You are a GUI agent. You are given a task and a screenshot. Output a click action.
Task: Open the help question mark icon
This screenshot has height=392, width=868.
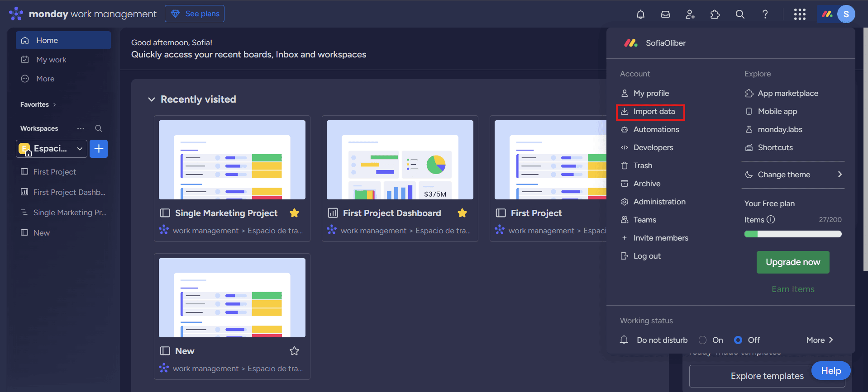765,14
